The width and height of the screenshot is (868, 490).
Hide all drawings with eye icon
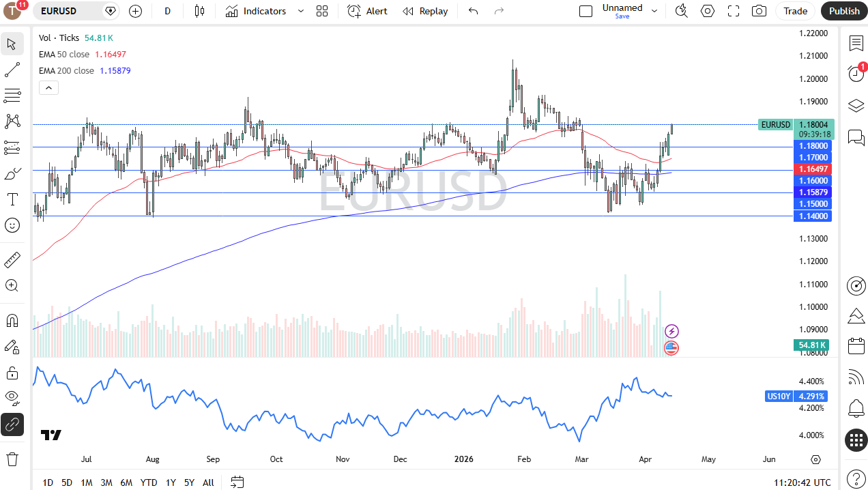[12, 398]
